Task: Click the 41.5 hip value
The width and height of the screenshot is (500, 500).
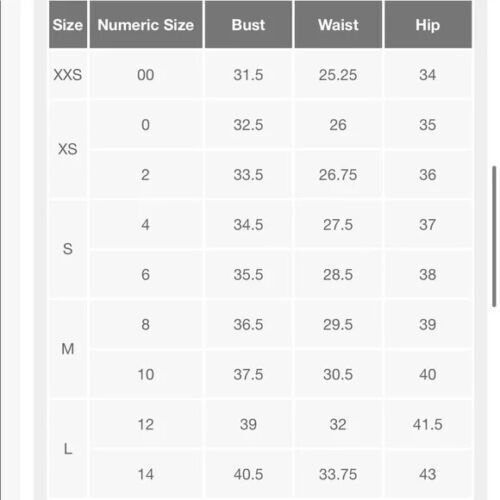Action: coord(428,424)
